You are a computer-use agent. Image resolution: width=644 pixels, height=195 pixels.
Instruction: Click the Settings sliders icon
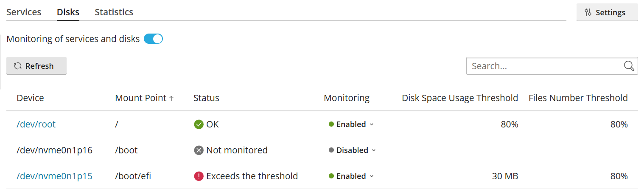point(588,12)
